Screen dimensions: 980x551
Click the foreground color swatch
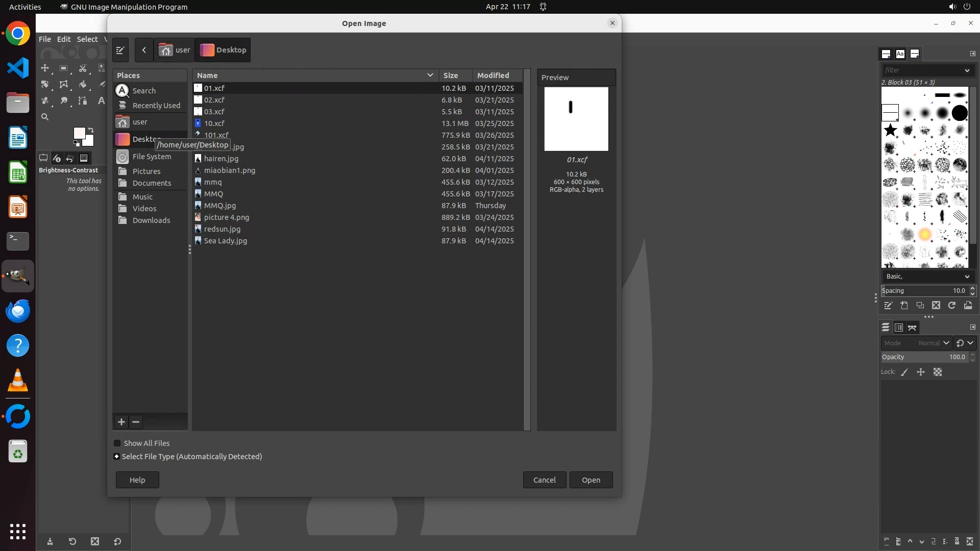pos(79,133)
